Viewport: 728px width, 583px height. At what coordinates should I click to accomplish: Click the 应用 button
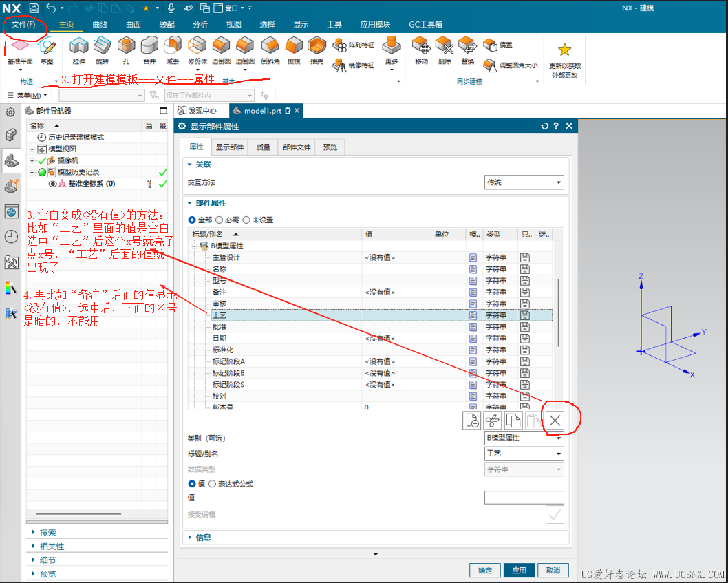click(x=519, y=571)
